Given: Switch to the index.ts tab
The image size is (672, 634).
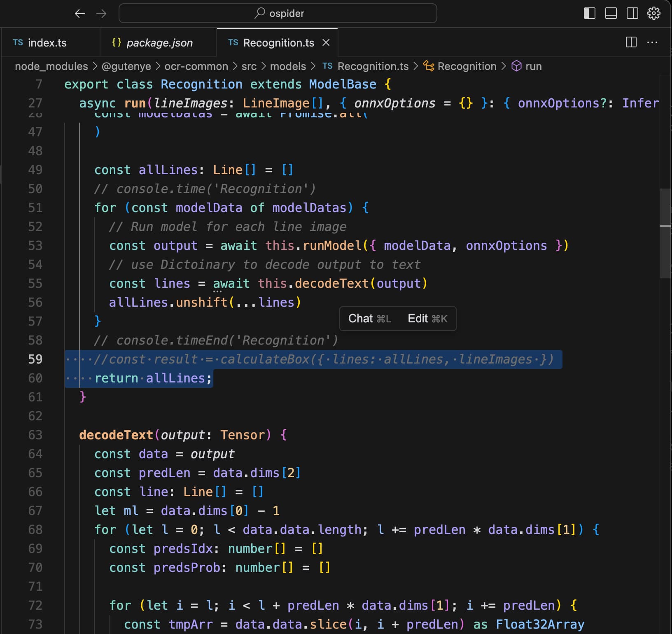Looking at the screenshot, I should [x=47, y=43].
